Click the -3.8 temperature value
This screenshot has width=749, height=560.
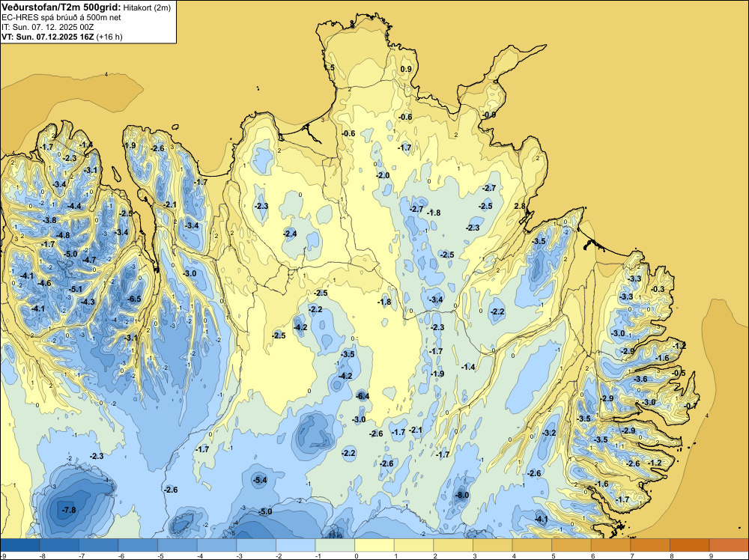click(49, 220)
